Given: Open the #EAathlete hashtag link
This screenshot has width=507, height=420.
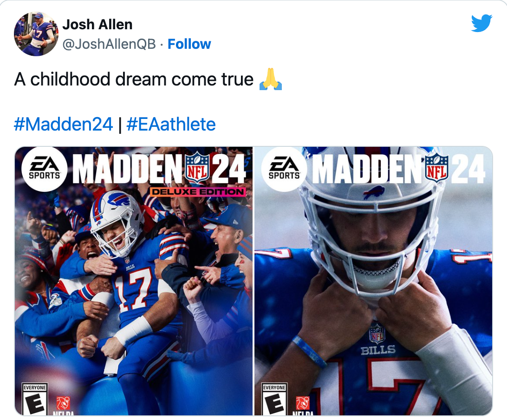Looking at the screenshot, I should pyautogui.click(x=171, y=124).
